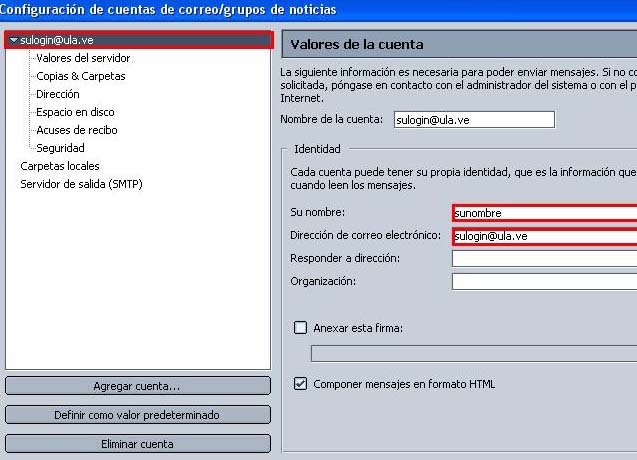The image size is (637, 460).
Task: Click the Nombre de la cuenta field
Action: click(x=473, y=120)
